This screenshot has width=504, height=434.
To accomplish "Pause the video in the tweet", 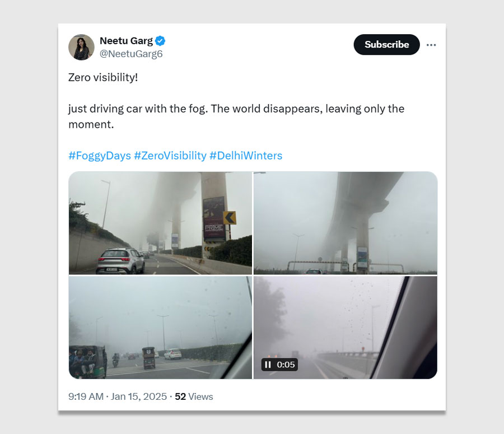I will [268, 365].
